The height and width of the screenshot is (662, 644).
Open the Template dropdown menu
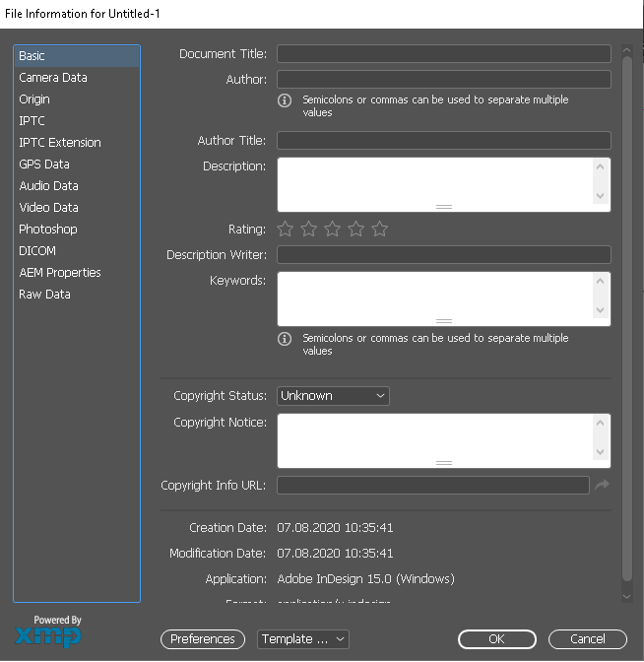coord(303,639)
